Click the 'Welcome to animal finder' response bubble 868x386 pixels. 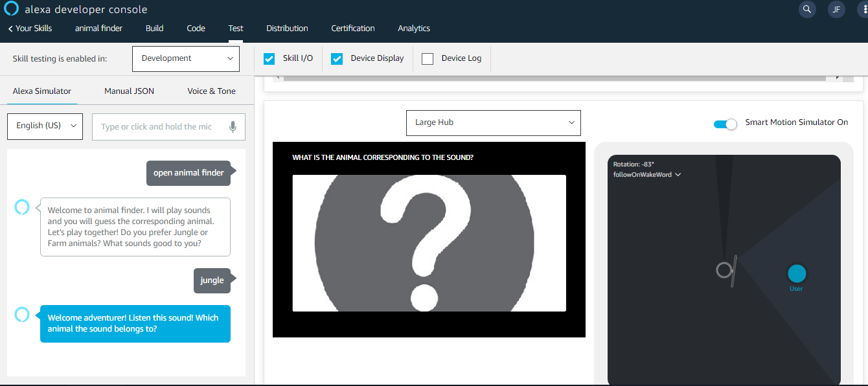[135, 227]
